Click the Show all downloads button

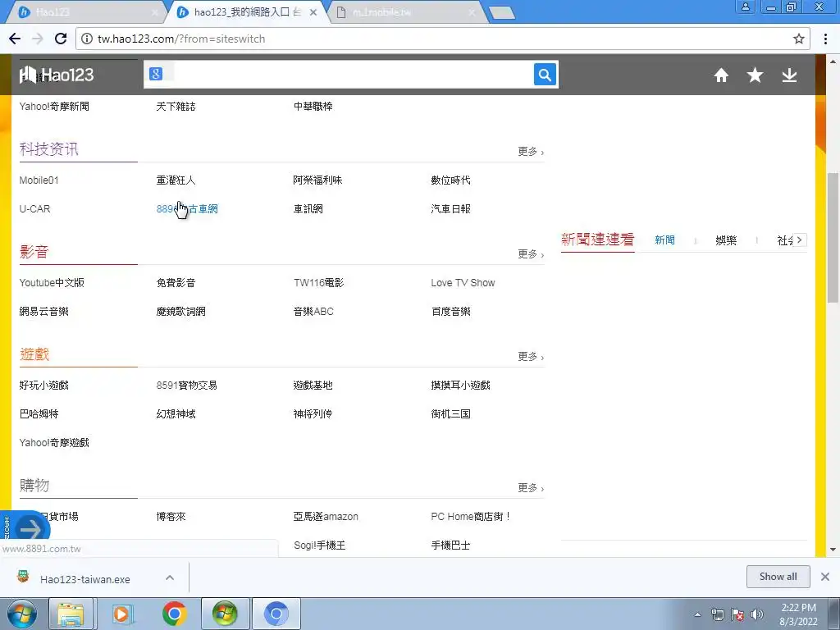tap(778, 577)
